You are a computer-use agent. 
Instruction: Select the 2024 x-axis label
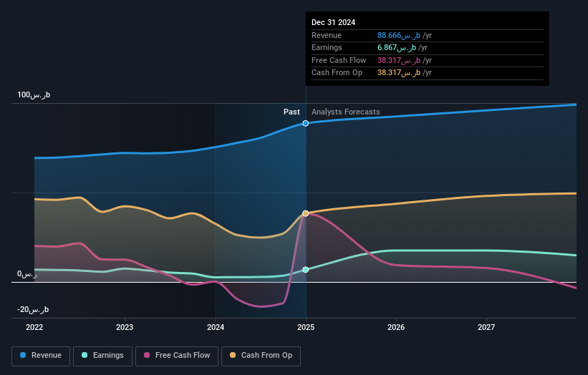tap(216, 327)
